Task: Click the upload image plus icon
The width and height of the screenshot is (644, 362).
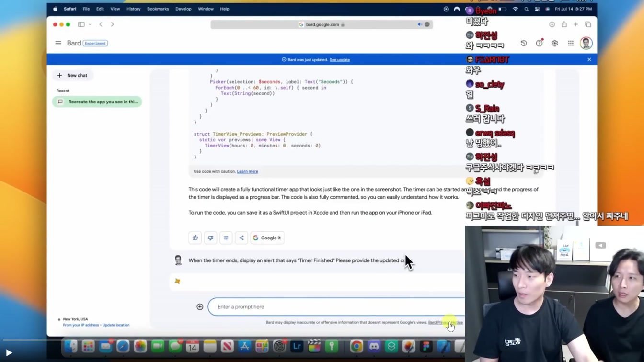Action: (x=200, y=307)
